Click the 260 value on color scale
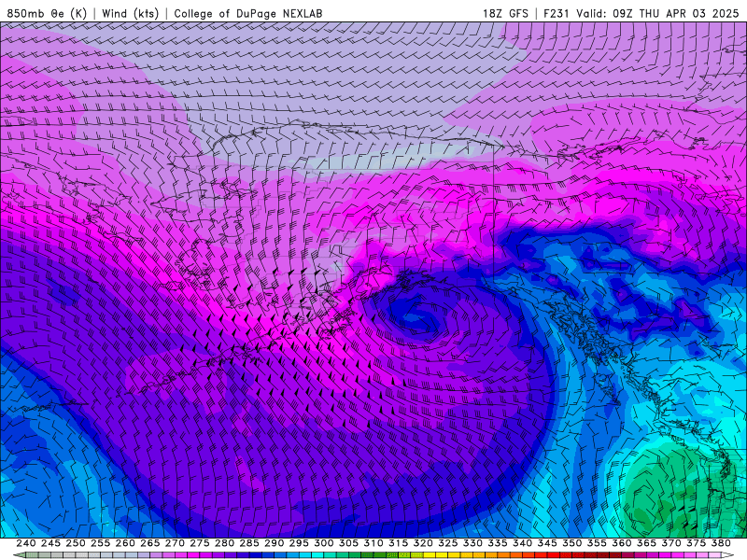The width and height of the screenshot is (747, 560). (125, 543)
